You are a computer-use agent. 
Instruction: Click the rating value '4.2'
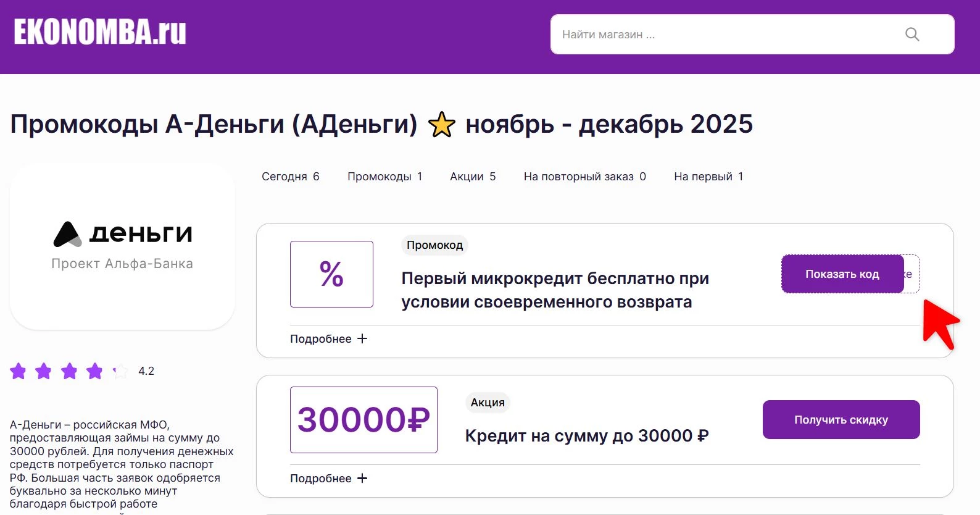tap(146, 371)
